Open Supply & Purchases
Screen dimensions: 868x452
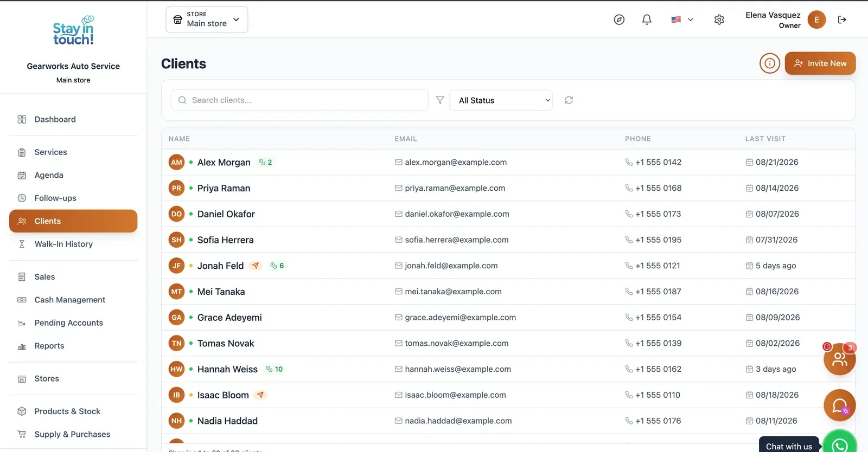click(73, 434)
